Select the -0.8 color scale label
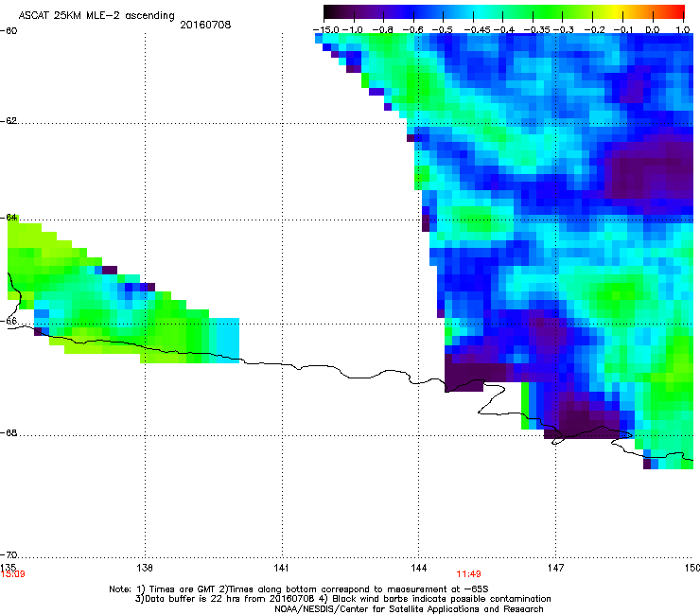This screenshot has width=700, height=615. [x=382, y=30]
